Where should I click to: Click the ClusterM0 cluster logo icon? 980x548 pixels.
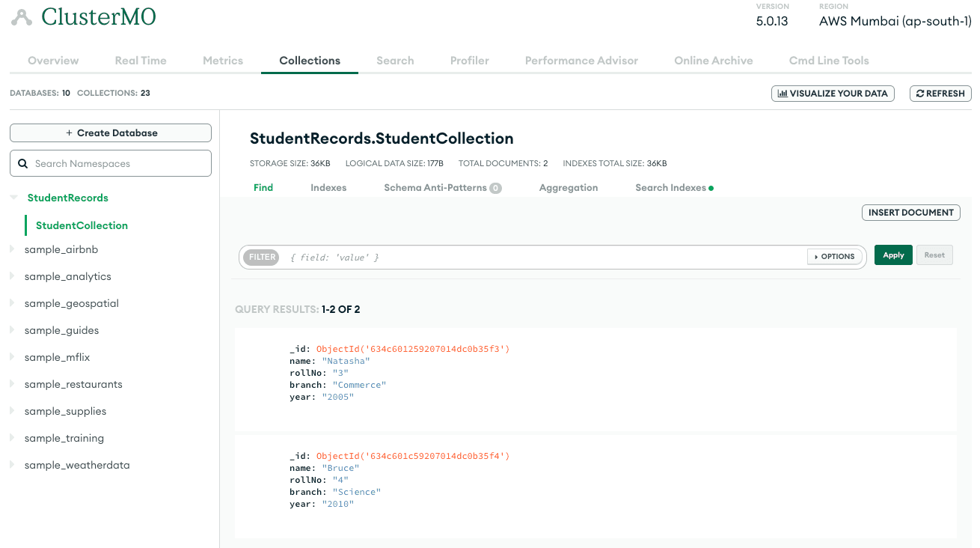[22, 17]
